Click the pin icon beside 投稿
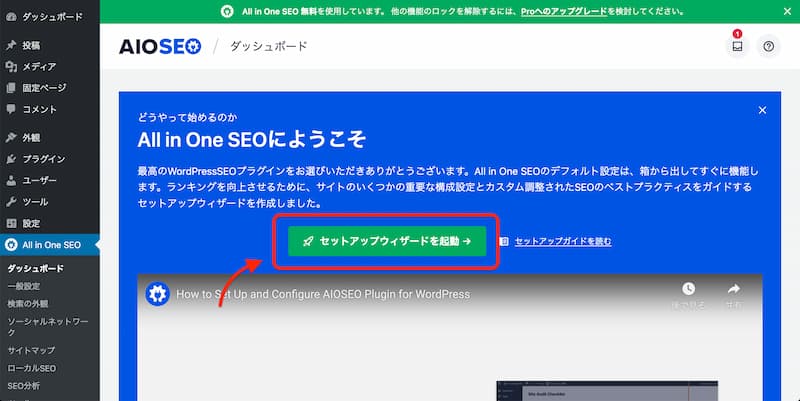 11,45
